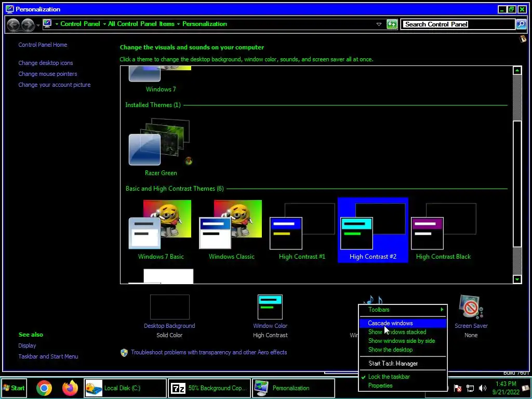Open Taskbar and Start Menu link
Screen dimensions: 532x399
(x=48, y=356)
